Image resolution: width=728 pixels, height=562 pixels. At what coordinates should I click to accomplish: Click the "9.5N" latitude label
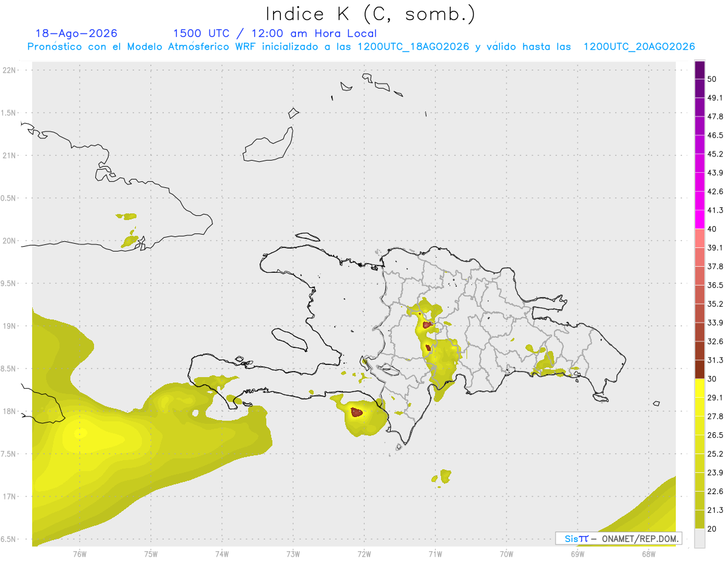(x=9, y=283)
